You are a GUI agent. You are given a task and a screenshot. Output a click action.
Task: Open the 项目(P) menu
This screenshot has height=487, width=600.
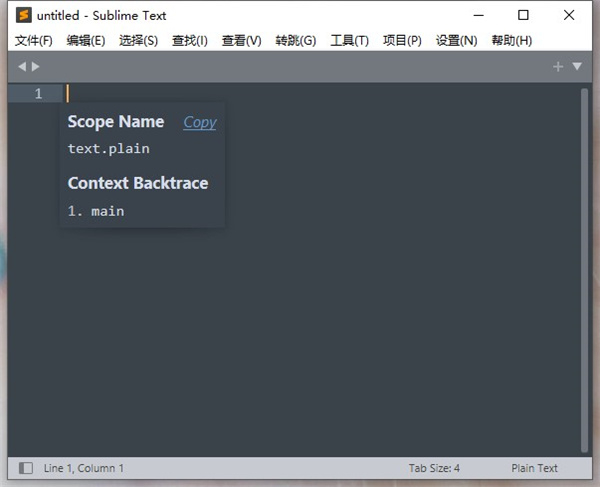(x=402, y=41)
